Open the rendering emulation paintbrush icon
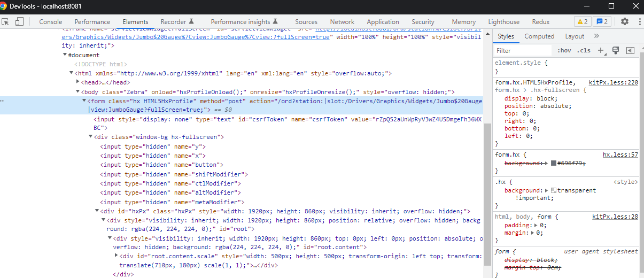Image resolution: width=644 pixels, height=278 pixels. tap(616, 50)
